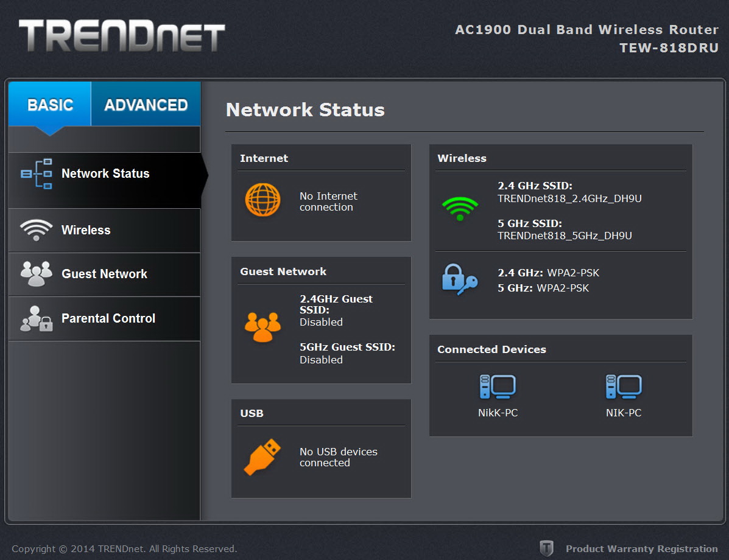Click the blue padlock and key security icon
The height and width of the screenshot is (560, 729).
pos(459,279)
